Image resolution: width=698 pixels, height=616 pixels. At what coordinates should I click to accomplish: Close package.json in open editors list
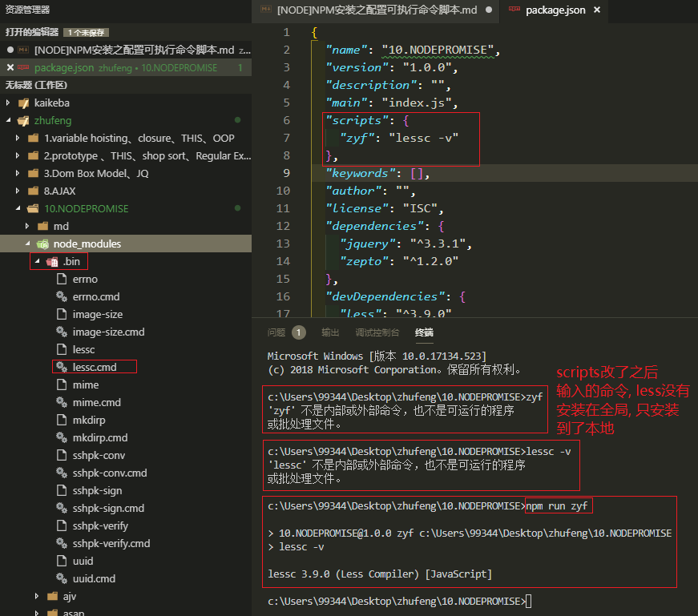point(10,67)
